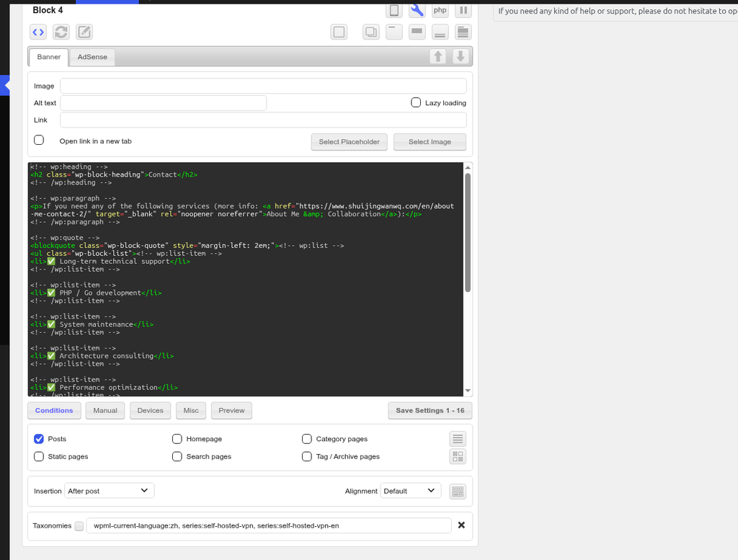Click the up arrow in the Banner tab bar

(x=438, y=56)
